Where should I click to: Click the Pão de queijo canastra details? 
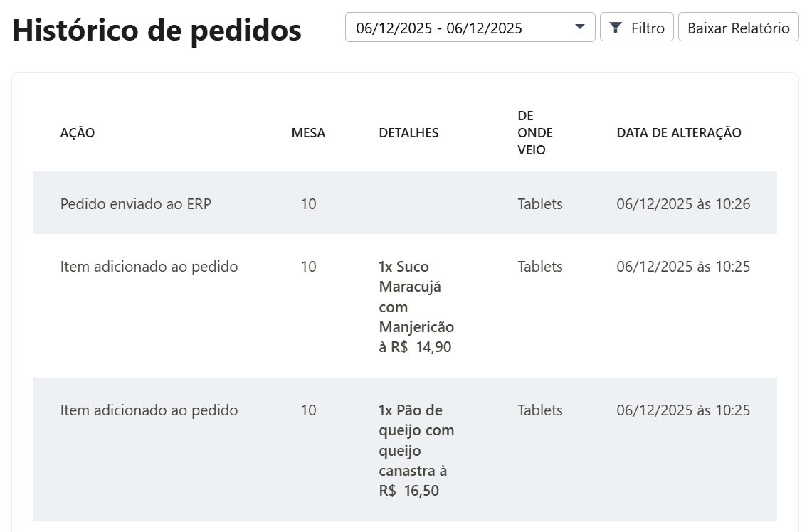[x=416, y=450]
